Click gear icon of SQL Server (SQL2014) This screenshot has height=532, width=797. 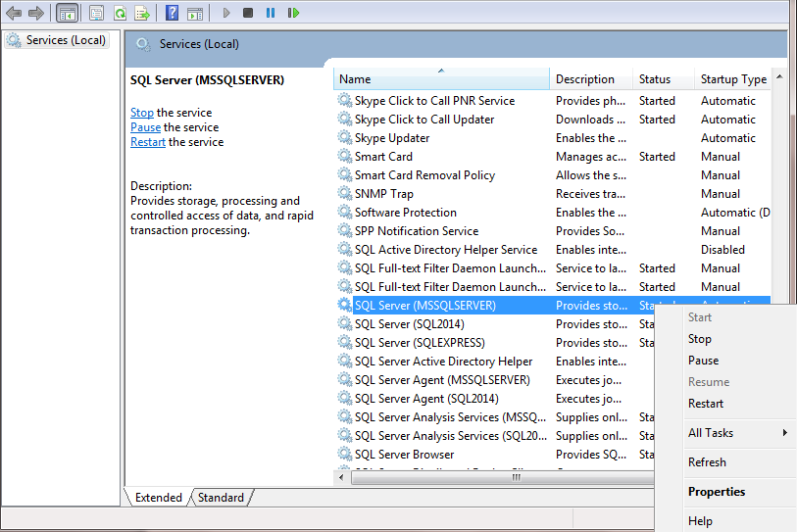(x=345, y=323)
